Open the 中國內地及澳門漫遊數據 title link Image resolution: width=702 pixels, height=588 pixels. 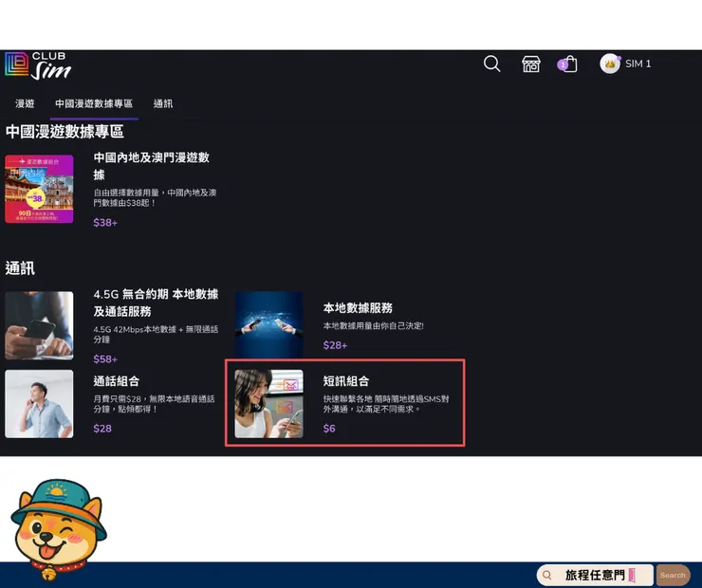pos(152,166)
